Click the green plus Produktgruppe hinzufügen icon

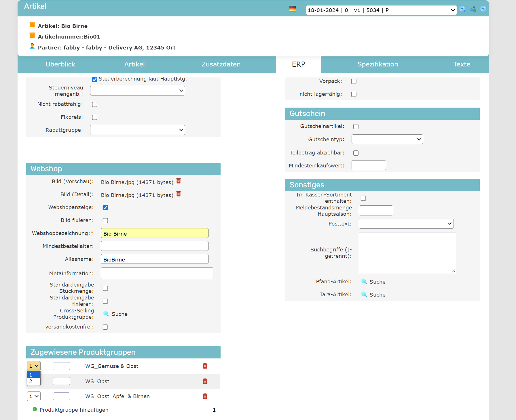coord(35,409)
